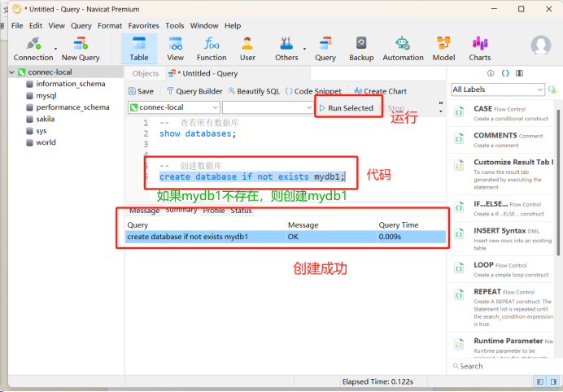Open the Tools menu
563x392 pixels.
174,26
